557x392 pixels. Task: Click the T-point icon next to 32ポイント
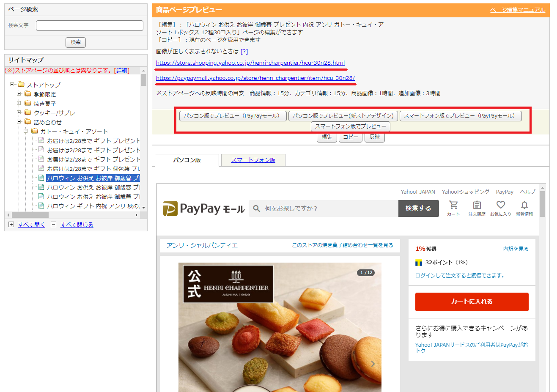pos(419,263)
